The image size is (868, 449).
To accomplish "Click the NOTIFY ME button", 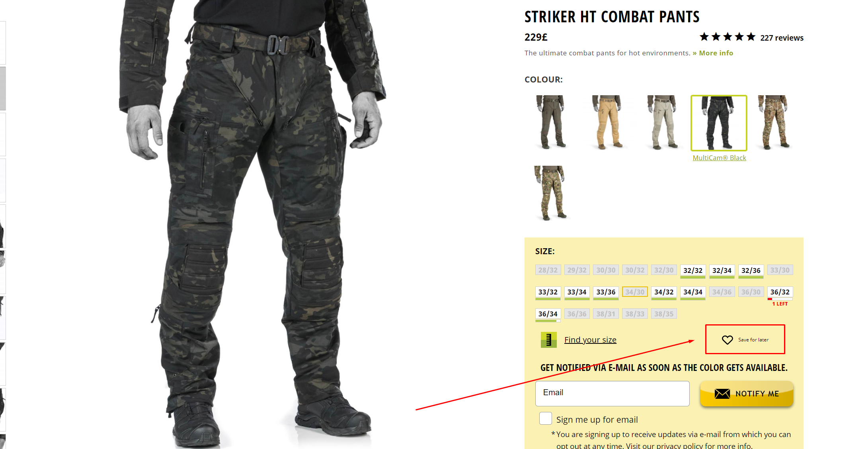I will (747, 394).
